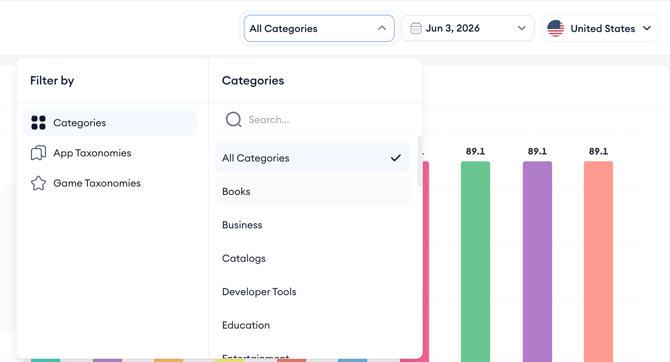This screenshot has width=670, height=362.
Task: Choose the Business category
Action: point(313,225)
